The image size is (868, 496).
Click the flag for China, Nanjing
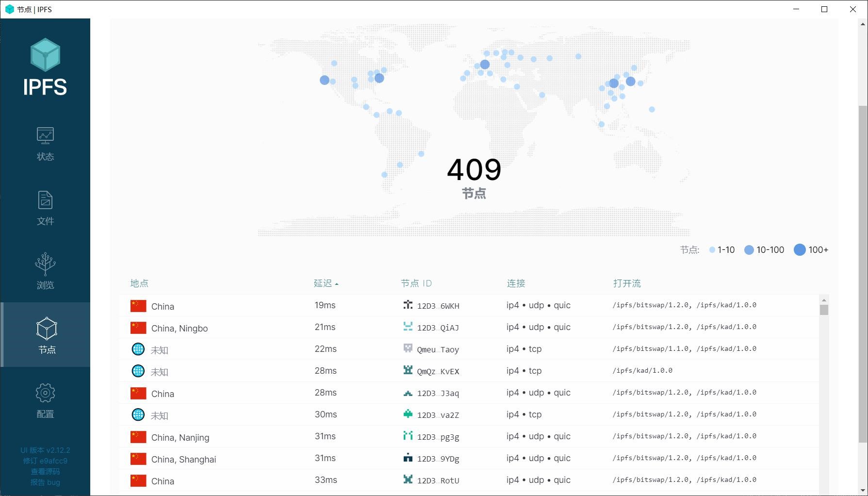tap(138, 437)
